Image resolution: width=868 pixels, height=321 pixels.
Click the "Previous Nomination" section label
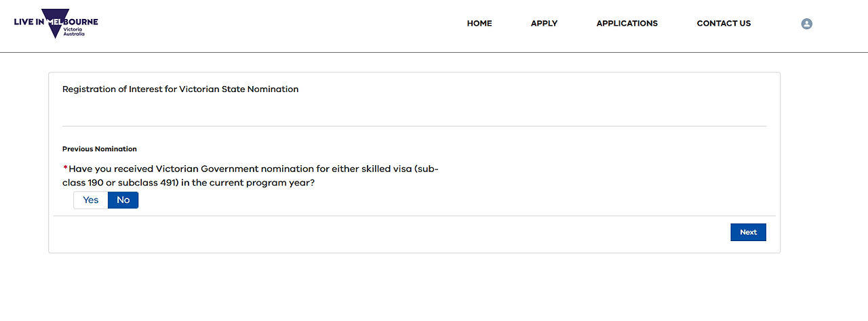(100, 149)
